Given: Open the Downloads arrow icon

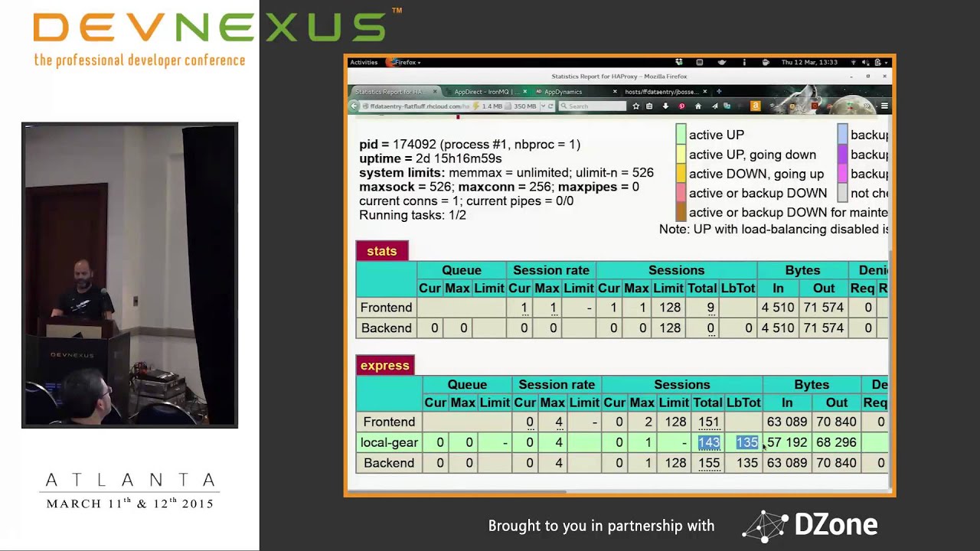Looking at the screenshot, I should tap(665, 106).
